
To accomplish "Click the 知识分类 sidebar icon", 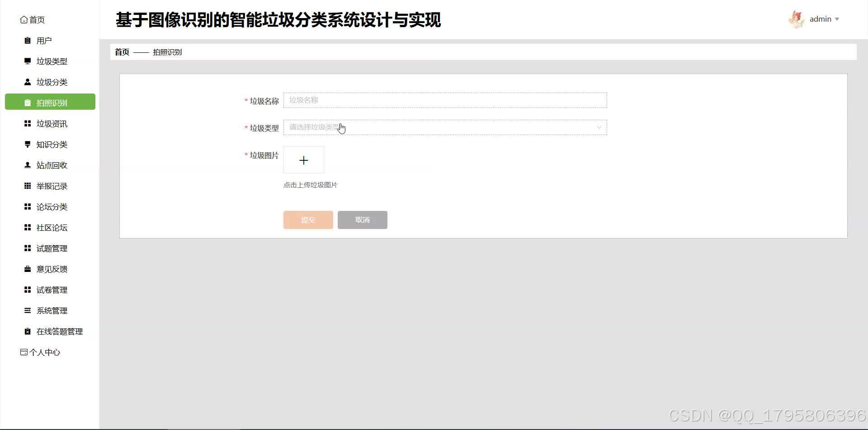I will (x=27, y=144).
